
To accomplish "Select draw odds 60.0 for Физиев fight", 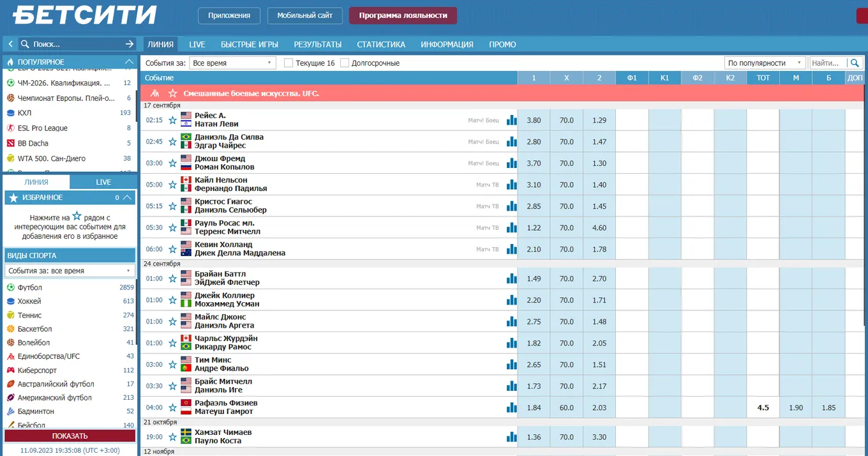I will tap(567, 407).
